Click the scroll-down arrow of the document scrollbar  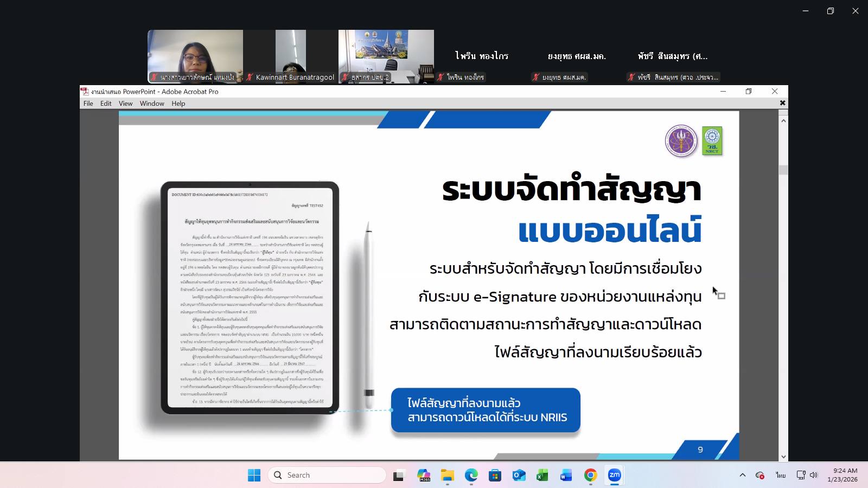pyautogui.click(x=783, y=457)
